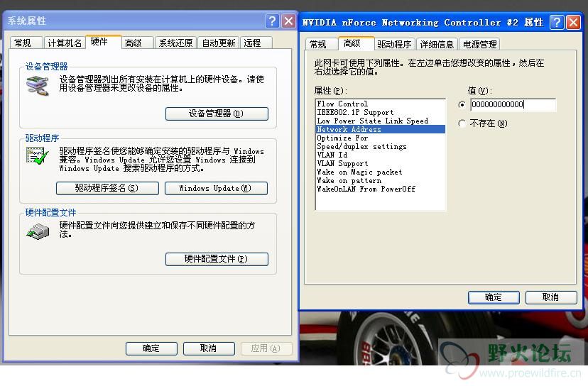Image resolution: width=588 pixels, height=386 pixels.
Task: Click the driver signing checkmark icon
Action: click(38, 155)
